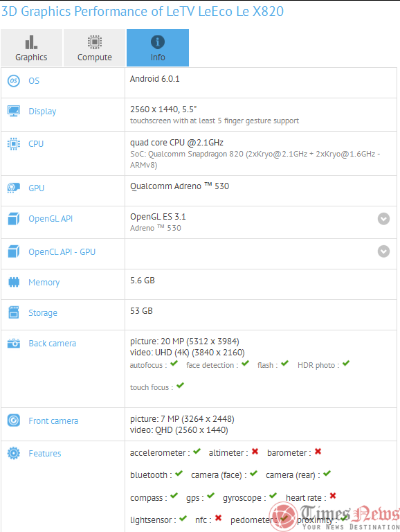Select the Storage SD card icon
The image size is (400, 532).
[x=14, y=312]
